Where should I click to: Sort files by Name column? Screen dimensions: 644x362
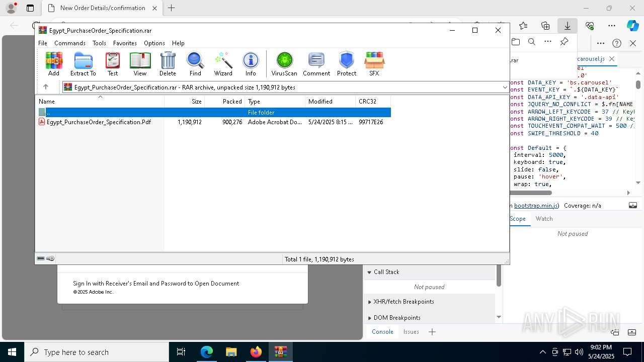[x=100, y=101]
